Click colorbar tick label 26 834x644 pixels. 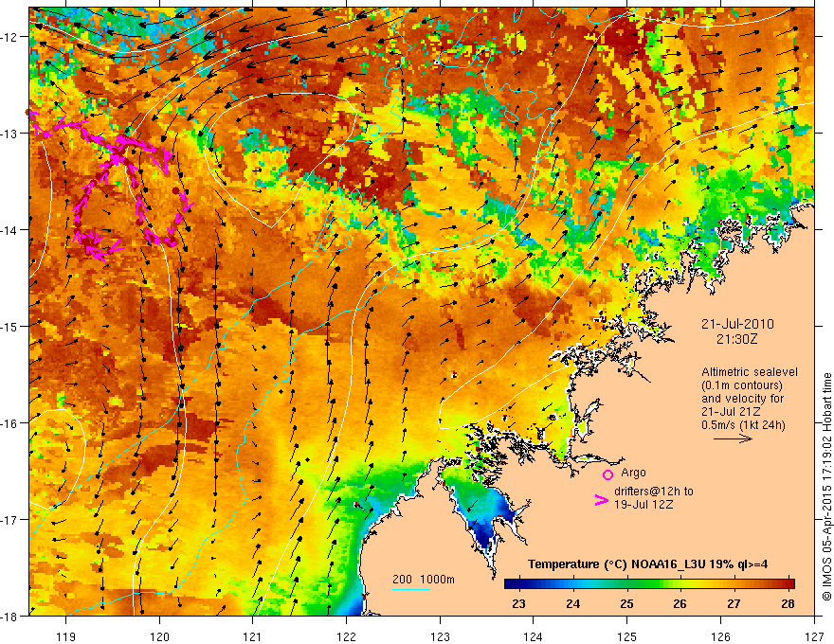point(680,603)
